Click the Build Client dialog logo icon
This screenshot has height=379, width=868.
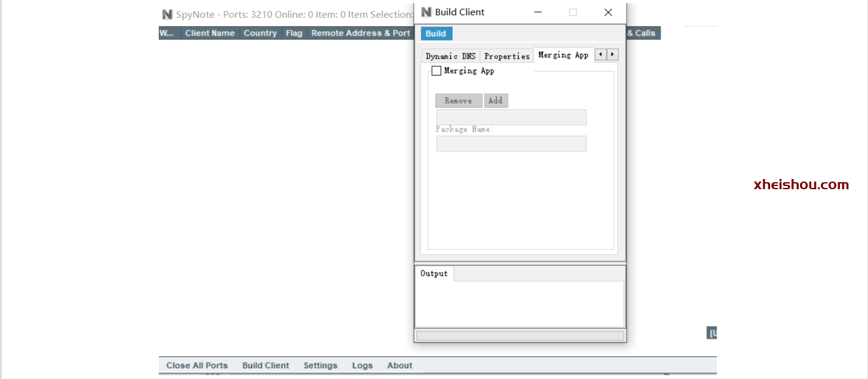[426, 12]
